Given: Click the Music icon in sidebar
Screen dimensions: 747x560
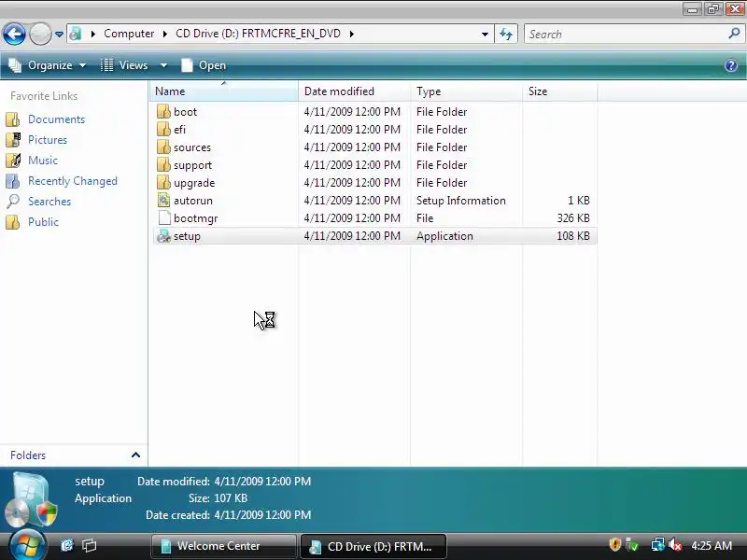Looking at the screenshot, I should click(x=13, y=160).
